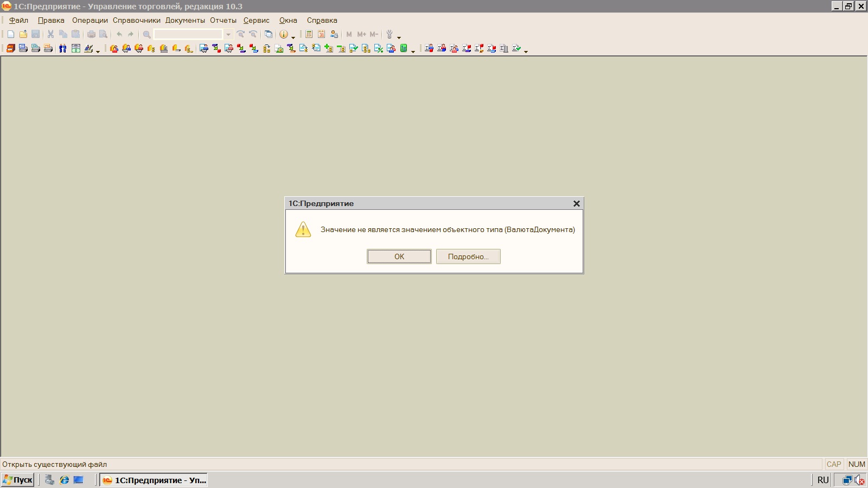
Task: Click the pen signing document icon
Action: (88, 48)
